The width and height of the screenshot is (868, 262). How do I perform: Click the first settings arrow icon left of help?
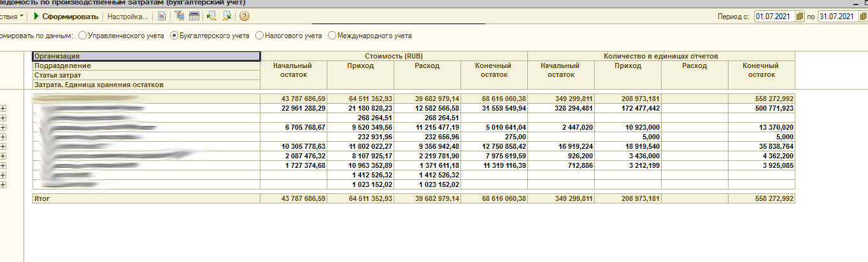[x=211, y=16]
